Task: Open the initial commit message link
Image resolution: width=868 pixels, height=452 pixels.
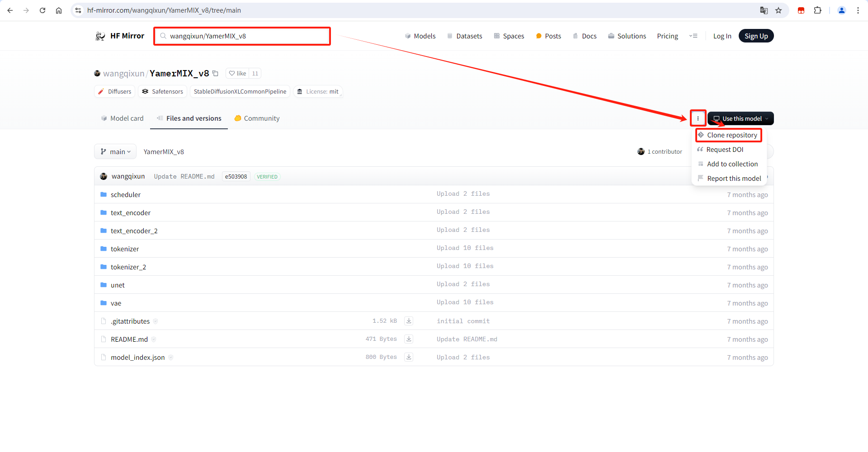Action: point(463,321)
